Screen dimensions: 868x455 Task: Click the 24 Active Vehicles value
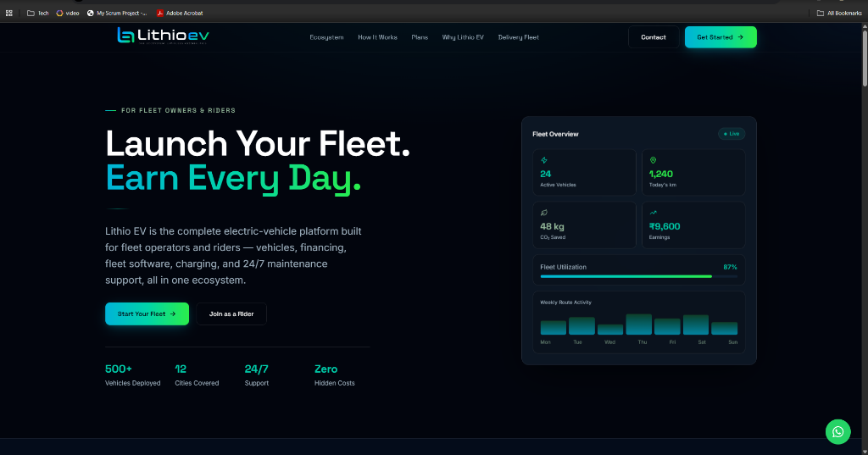click(545, 174)
